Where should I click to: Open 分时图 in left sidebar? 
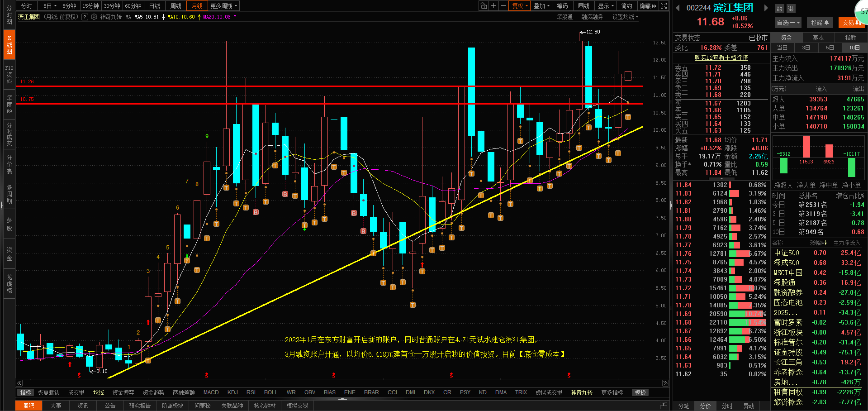pyautogui.click(x=9, y=15)
